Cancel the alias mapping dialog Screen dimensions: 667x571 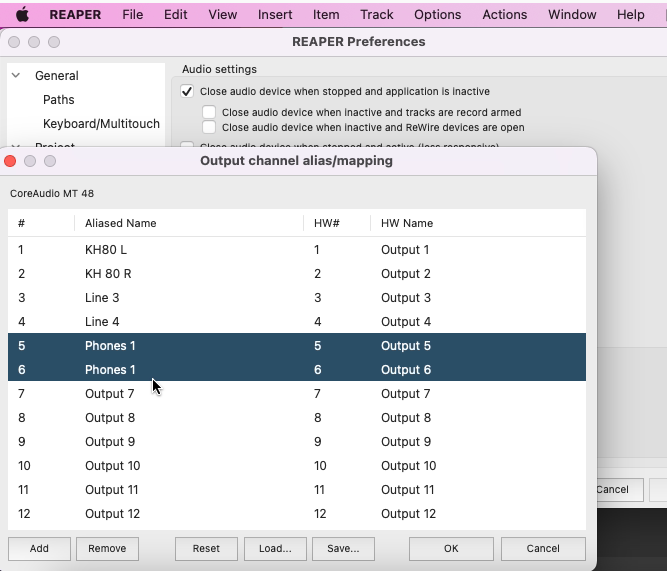(x=543, y=548)
